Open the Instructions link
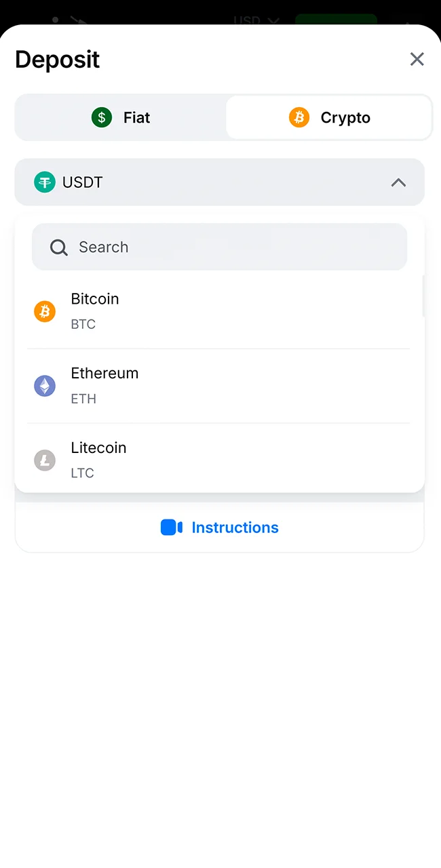 pos(235,527)
